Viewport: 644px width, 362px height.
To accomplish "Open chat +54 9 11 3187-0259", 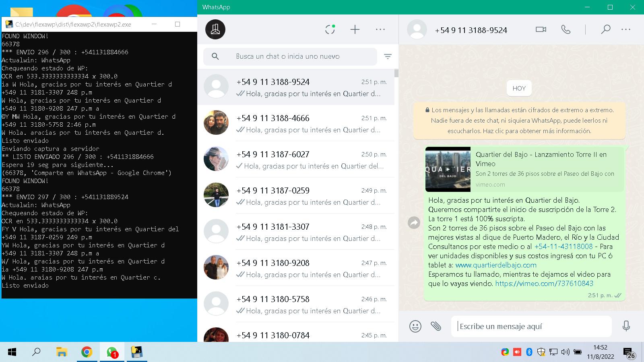I will 296,195.
